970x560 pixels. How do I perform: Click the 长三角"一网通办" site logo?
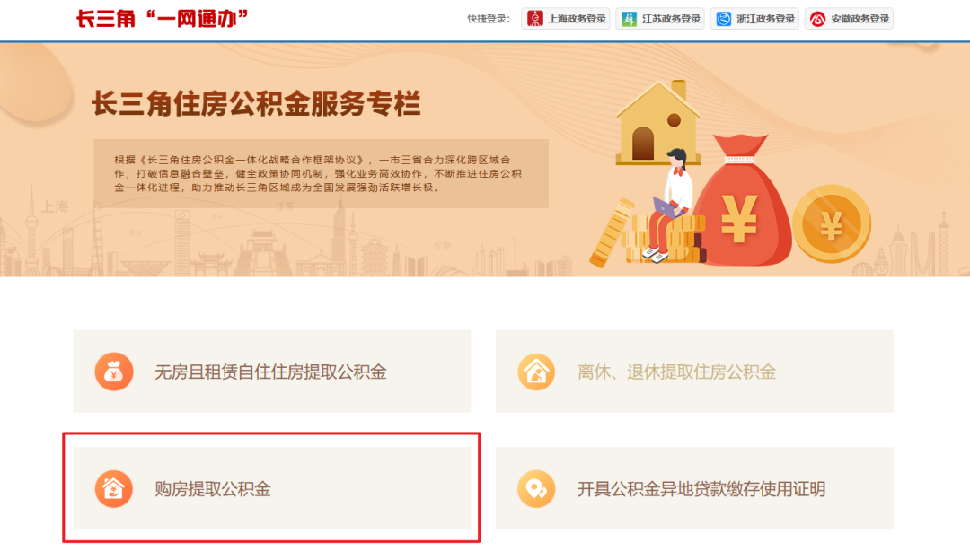point(162,19)
